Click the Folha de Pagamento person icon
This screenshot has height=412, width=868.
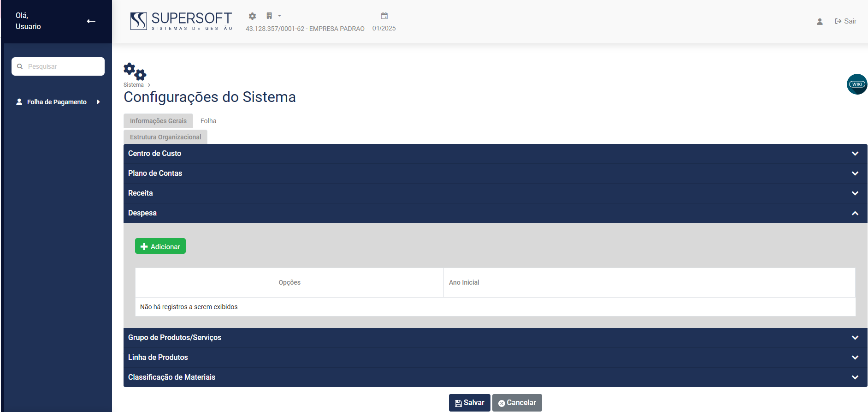(x=19, y=102)
